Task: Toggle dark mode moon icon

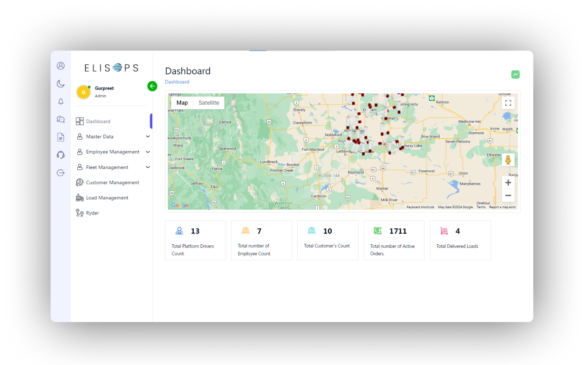Action: pos(61,84)
